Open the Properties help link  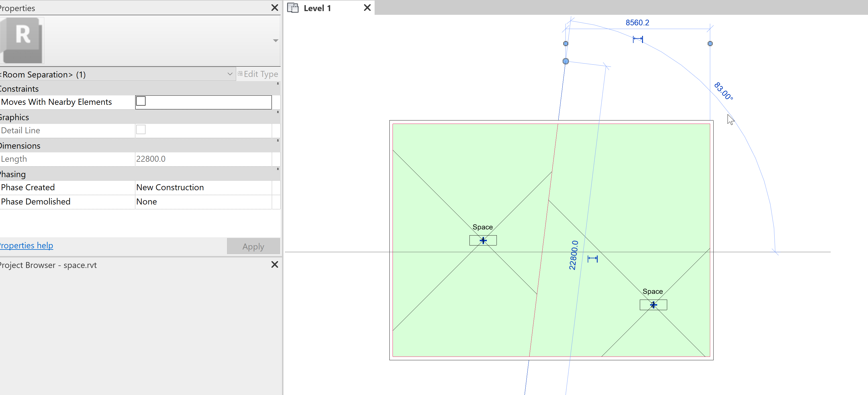[x=26, y=245]
